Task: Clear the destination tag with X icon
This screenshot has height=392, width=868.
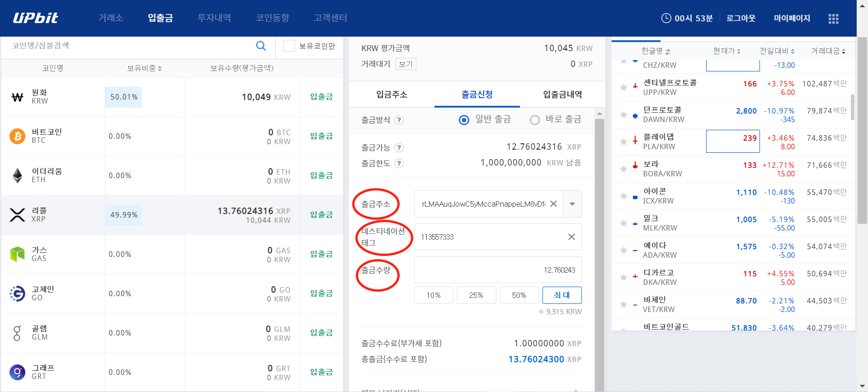Action: [571, 237]
